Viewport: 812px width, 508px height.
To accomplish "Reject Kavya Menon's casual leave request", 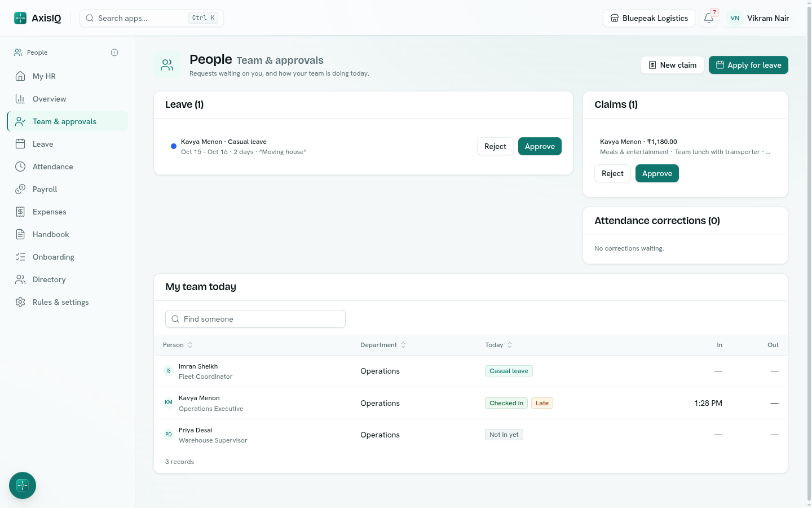I will click(x=495, y=146).
